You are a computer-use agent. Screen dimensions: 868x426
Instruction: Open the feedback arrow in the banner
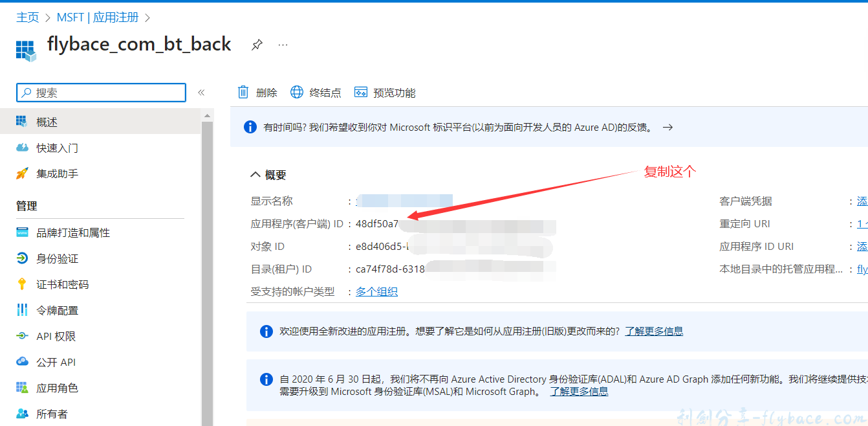click(668, 128)
